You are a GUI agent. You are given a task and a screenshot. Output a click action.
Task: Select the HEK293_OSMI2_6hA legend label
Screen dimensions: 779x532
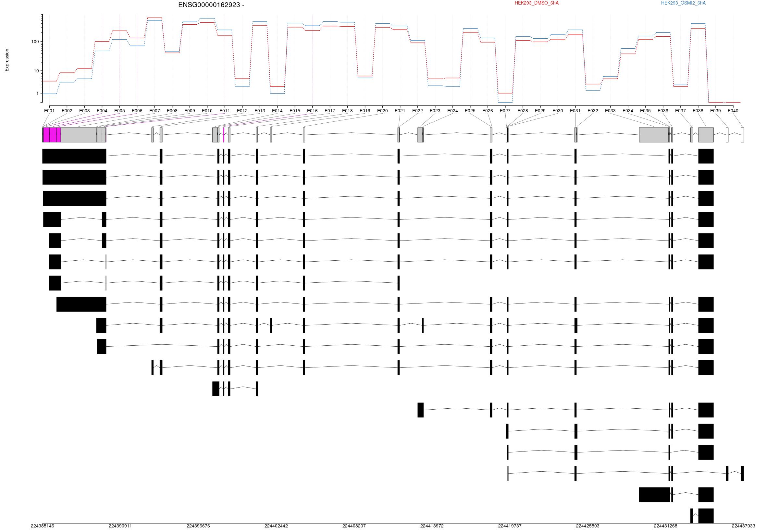tap(683, 3)
